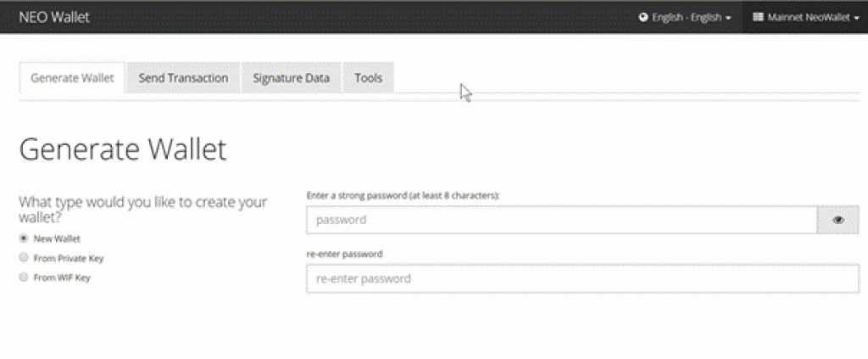Click into the re-enter password field
Screen dimensions: 868x359
(x=583, y=278)
